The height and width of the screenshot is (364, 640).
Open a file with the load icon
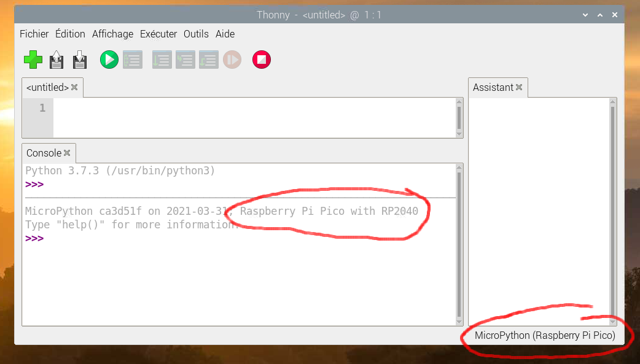[x=57, y=60]
